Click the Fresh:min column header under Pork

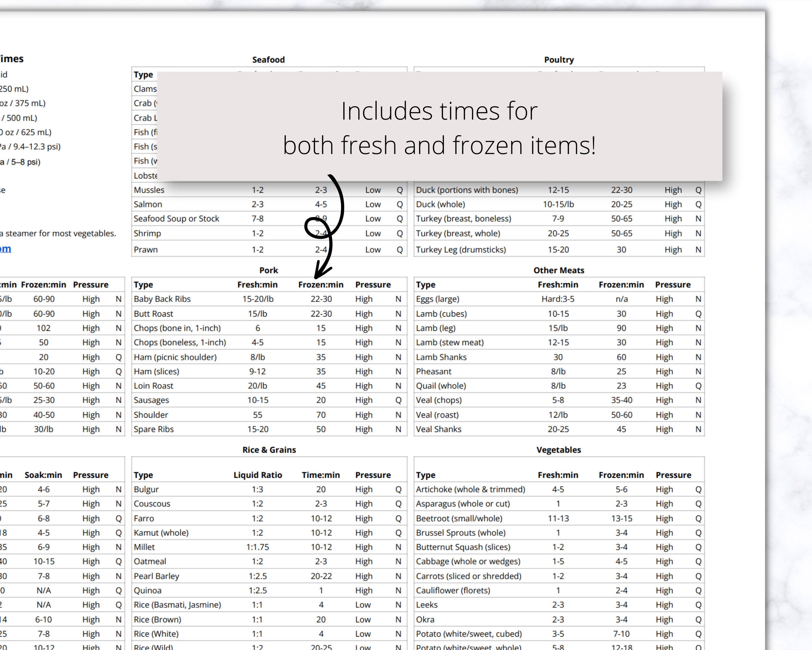click(257, 284)
